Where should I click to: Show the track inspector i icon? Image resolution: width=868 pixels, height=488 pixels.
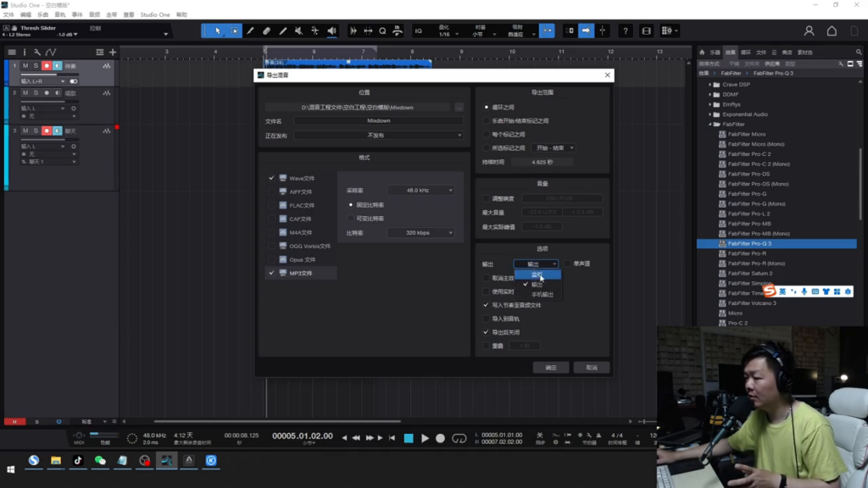click(25, 52)
